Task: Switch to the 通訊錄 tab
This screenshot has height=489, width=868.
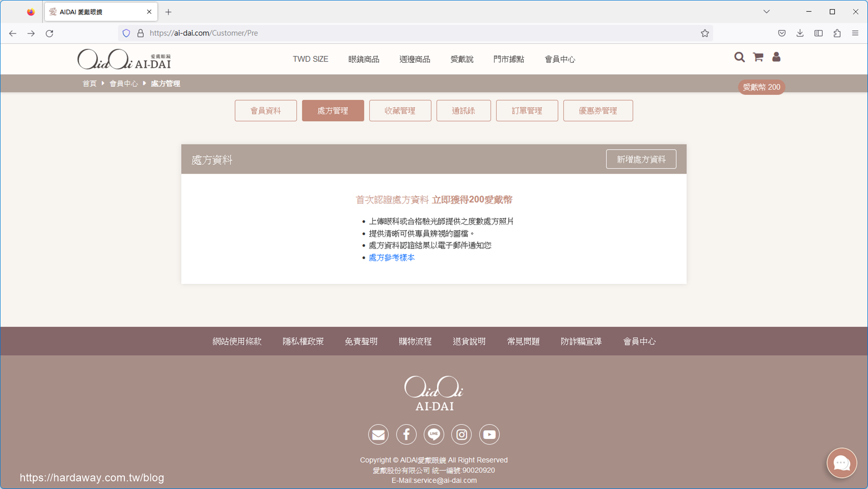Action: pos(463,111)
